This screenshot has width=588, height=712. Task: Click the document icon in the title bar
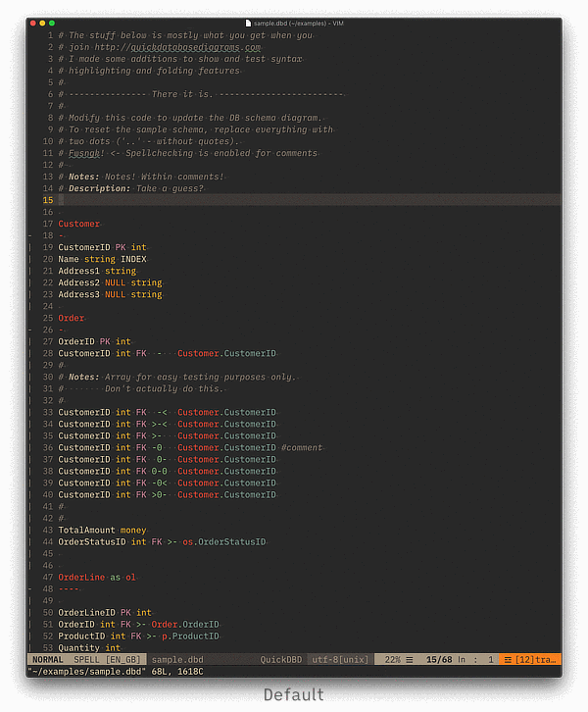pyautogui.click(x=248, y=24)
